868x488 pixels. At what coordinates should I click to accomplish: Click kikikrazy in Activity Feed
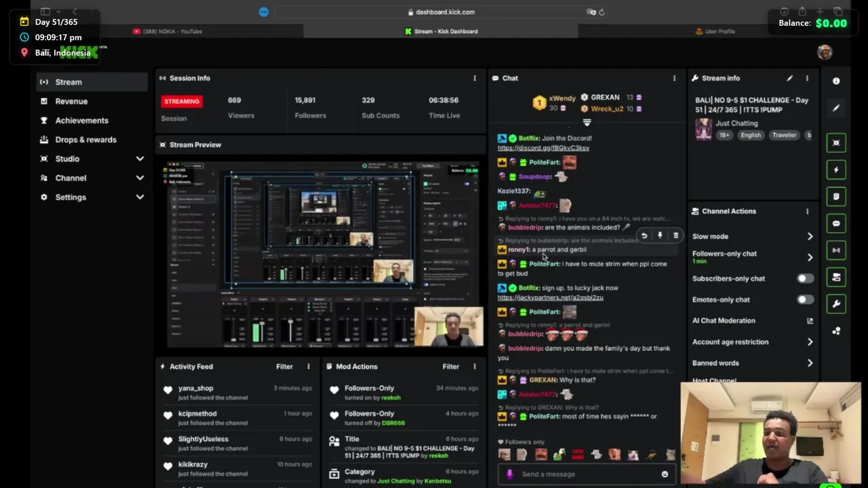pos(193,464)
